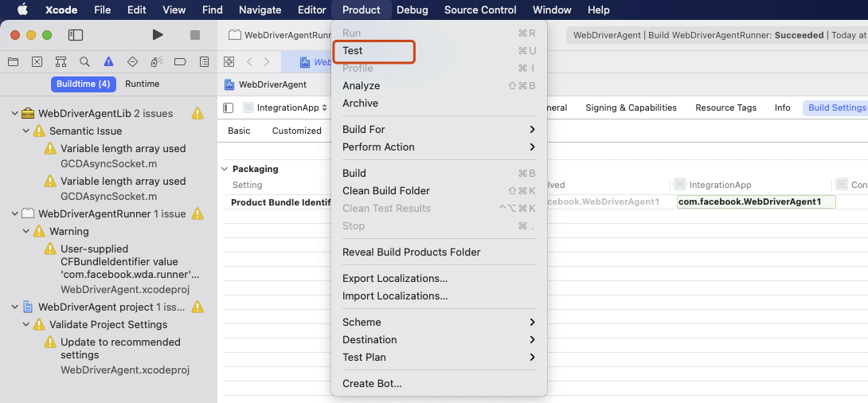Choose Import Localizations… menu item
This screenshot has width=868, height=403.
439,296
